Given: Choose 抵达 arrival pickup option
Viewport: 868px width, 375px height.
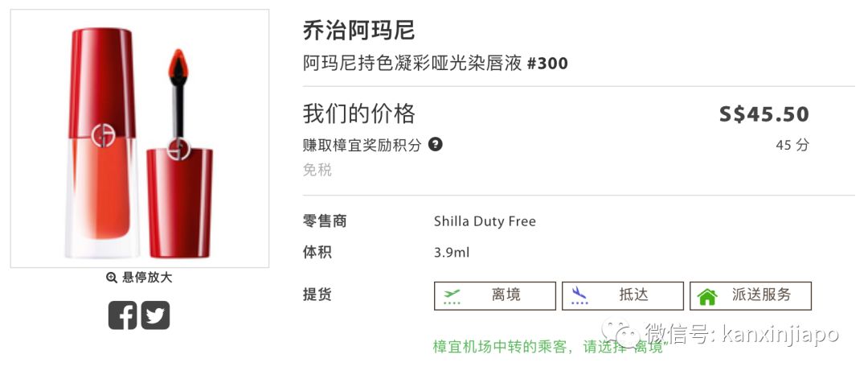Looking at the screenshot, I should click(x=622, y=295).
